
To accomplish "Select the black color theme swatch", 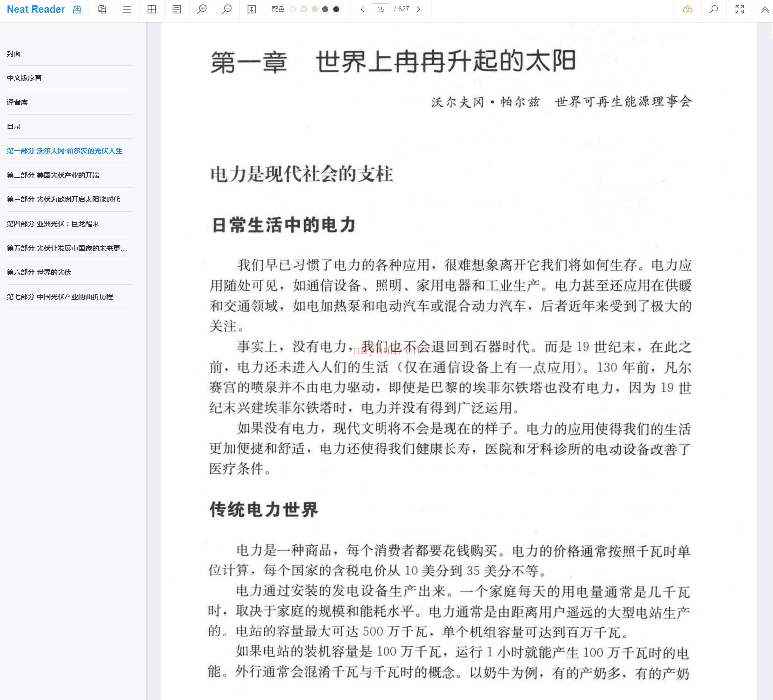I will 336,9.
